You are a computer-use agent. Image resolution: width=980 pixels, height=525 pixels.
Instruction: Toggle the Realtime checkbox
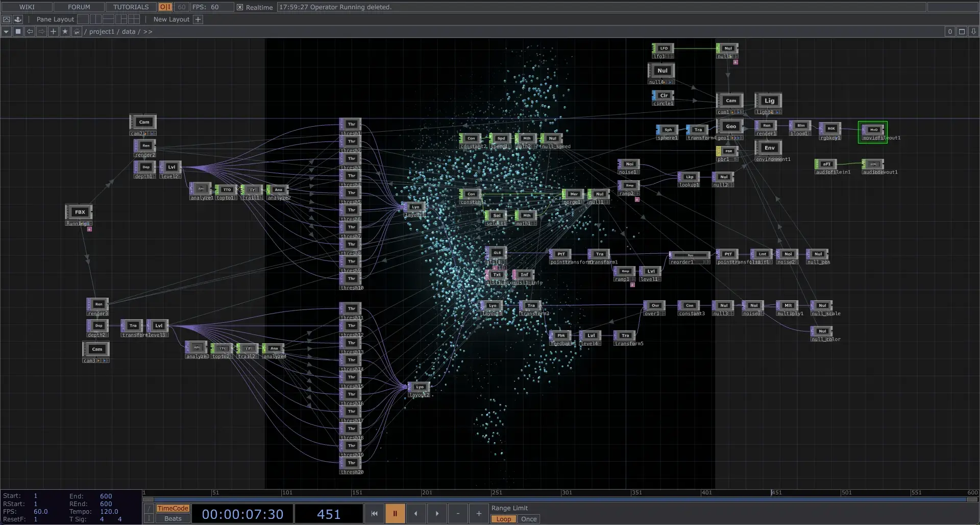pyautogui.click(x=240, y=7)
